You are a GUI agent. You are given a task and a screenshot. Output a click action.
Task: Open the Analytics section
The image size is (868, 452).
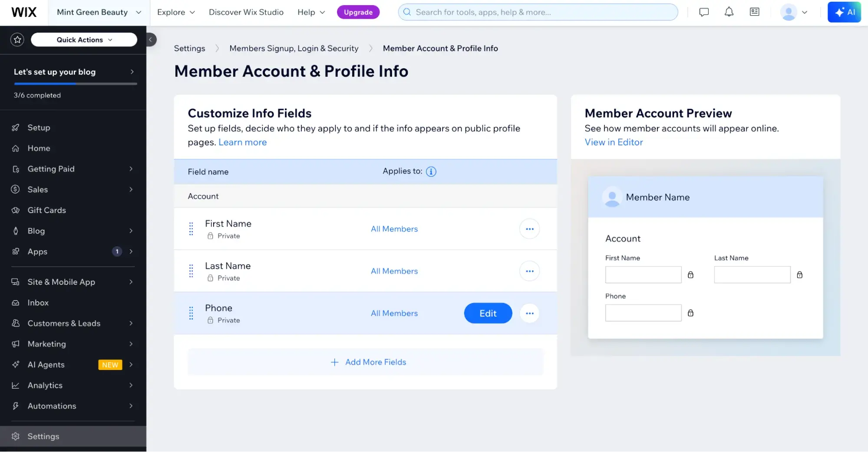tap(45, 385)
